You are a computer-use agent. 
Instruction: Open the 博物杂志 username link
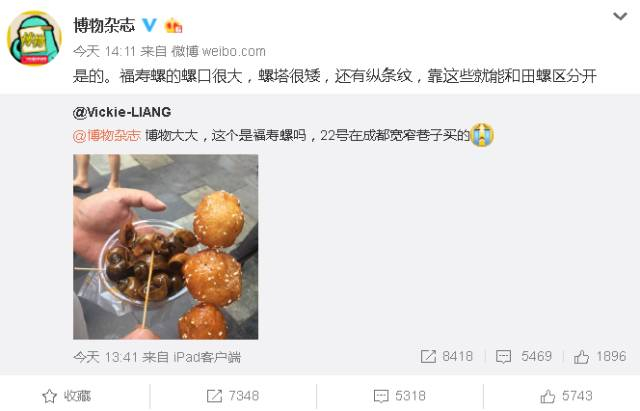click(x=104, y=25)
